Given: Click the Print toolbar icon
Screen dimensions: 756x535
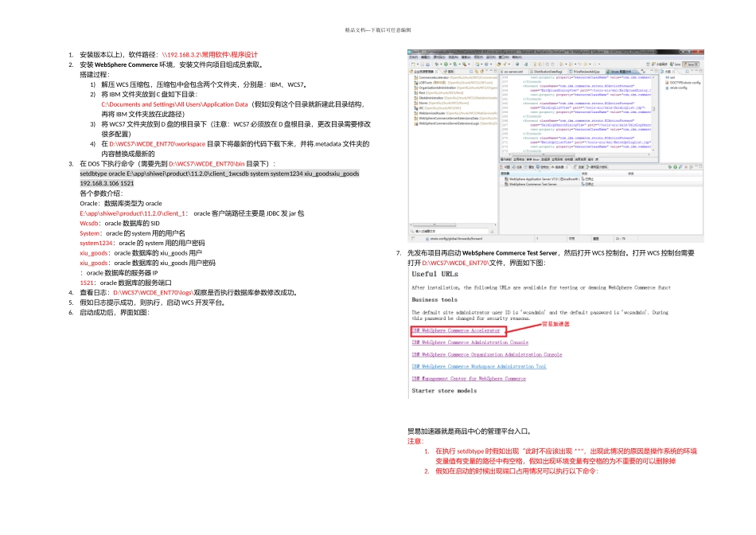Looking at the screenshot, I should [427, 64].
